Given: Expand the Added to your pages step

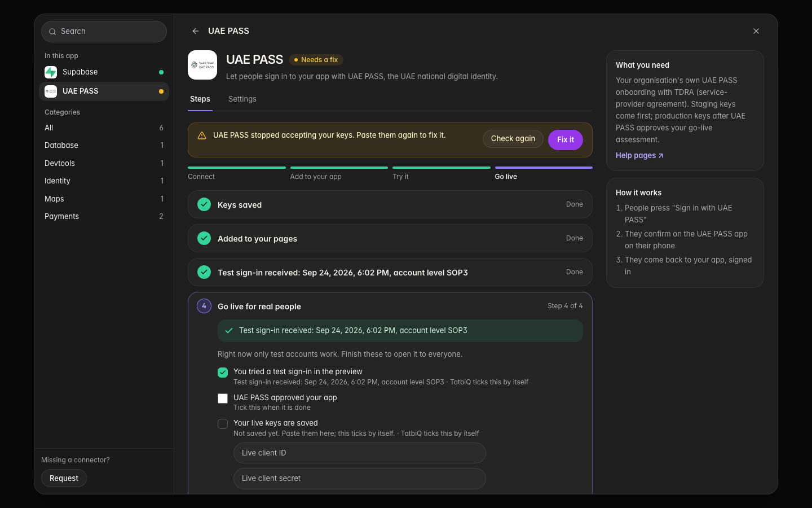Looking at the screenshot, I should 390,238.
